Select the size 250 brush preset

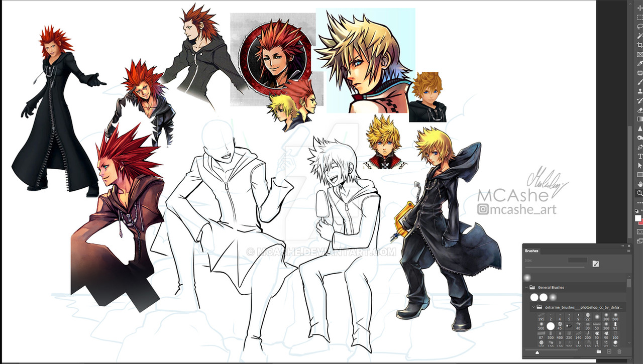tap(569, 335)
